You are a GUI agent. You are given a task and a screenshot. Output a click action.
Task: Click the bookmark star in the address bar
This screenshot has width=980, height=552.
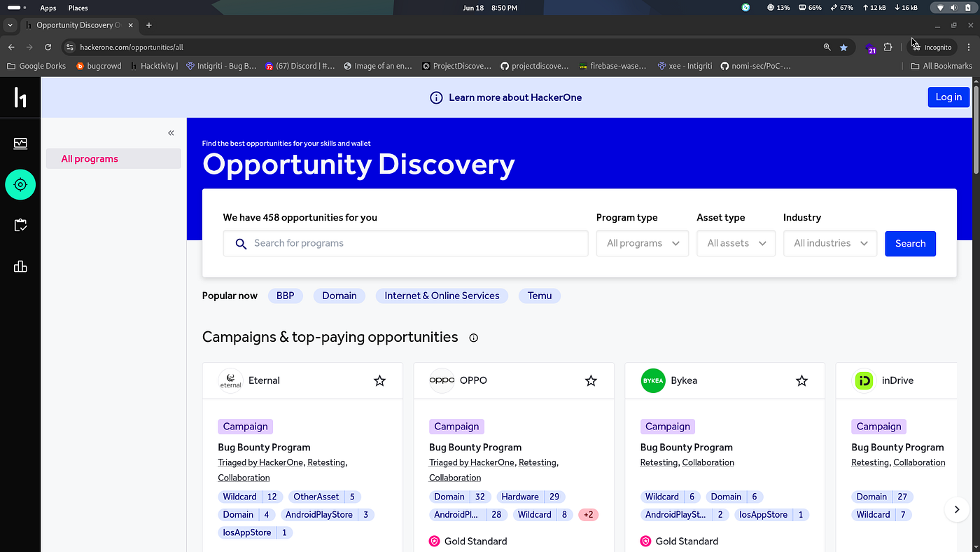pos(843,47)
